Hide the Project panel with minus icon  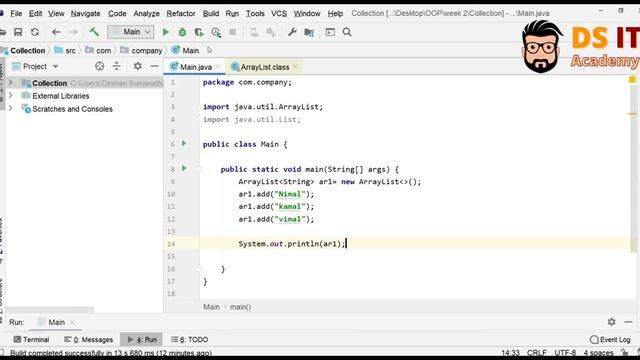click(154, 66)
